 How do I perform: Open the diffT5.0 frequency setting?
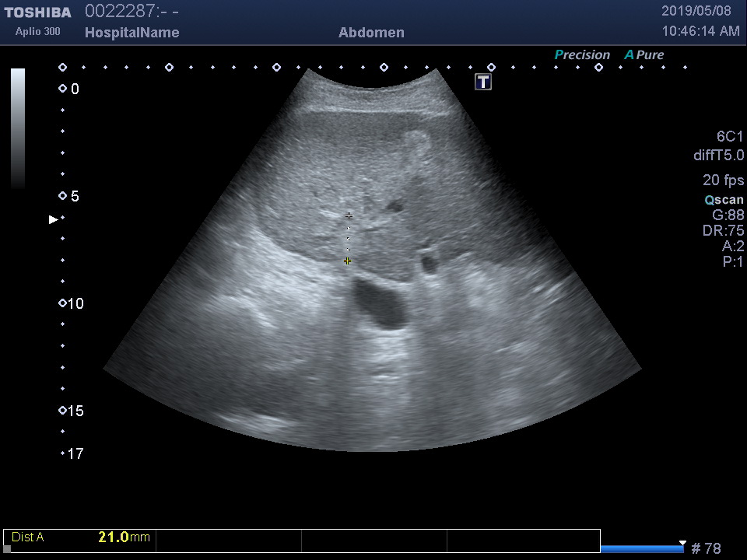(x=718, y=156)
